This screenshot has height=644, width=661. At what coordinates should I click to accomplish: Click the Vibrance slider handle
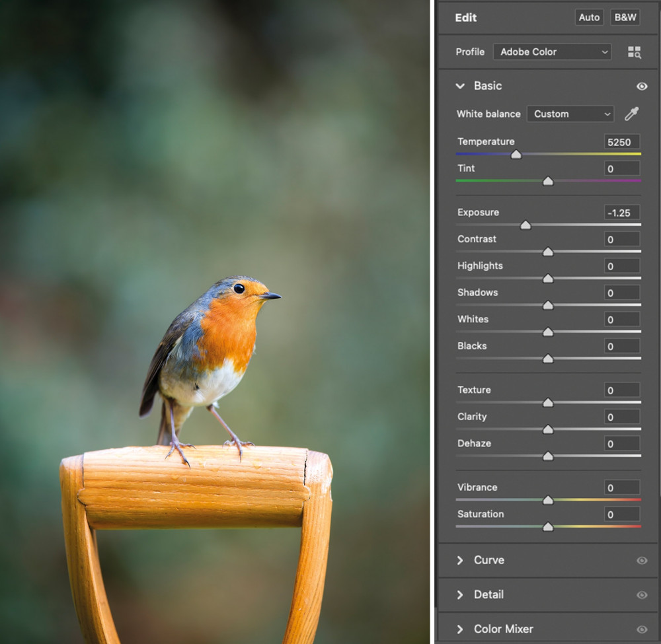pos(548,500)
